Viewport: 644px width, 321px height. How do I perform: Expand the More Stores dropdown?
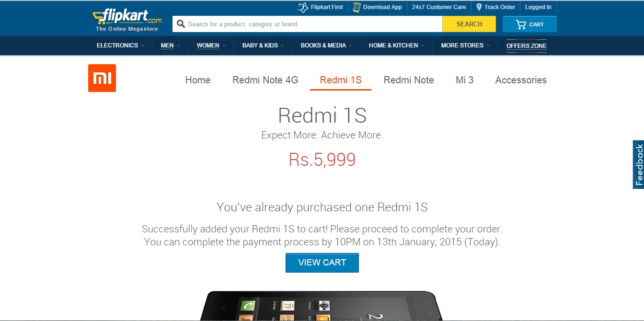click(x=465, y=46)
